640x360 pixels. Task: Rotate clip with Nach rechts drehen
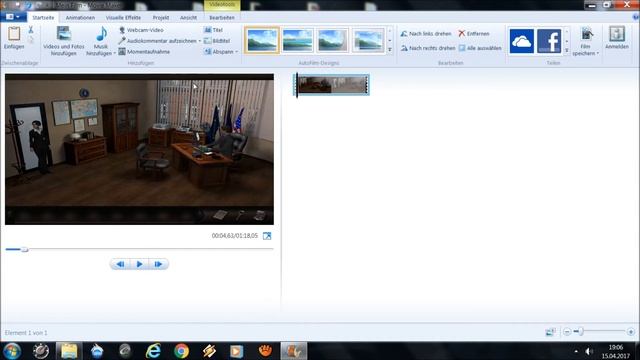pyautogui.click(x=427, y=48)
